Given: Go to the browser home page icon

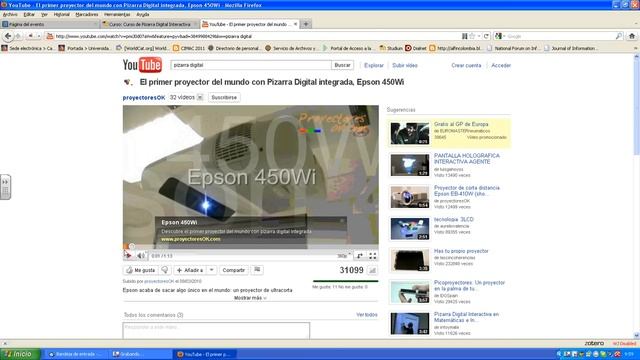Looking at the screenshot, I should click(632, 36).
